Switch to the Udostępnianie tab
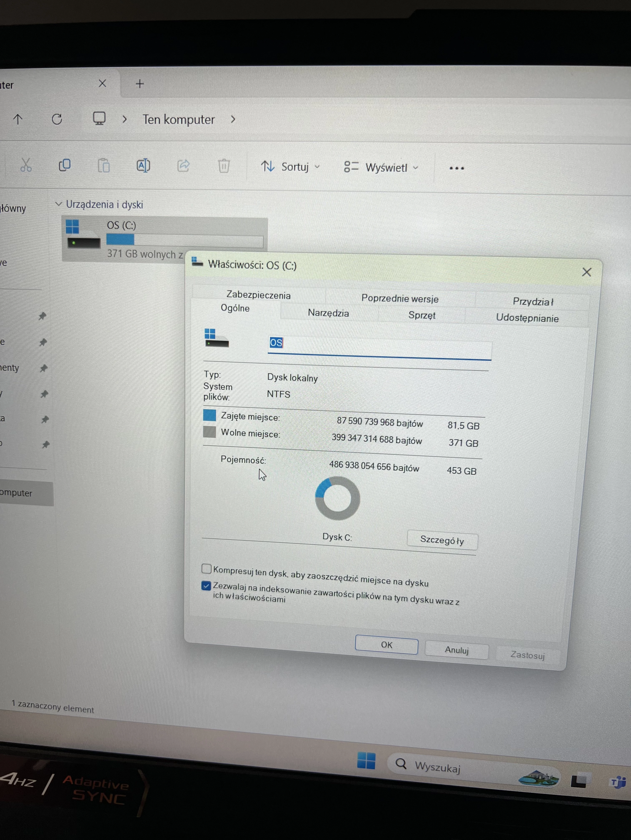 click(x=527, y=318)
